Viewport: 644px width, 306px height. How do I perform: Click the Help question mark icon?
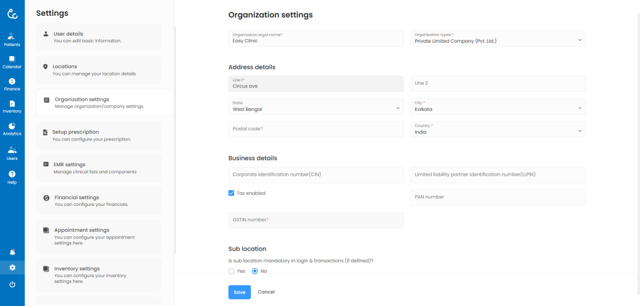click(x=12, y=177)
